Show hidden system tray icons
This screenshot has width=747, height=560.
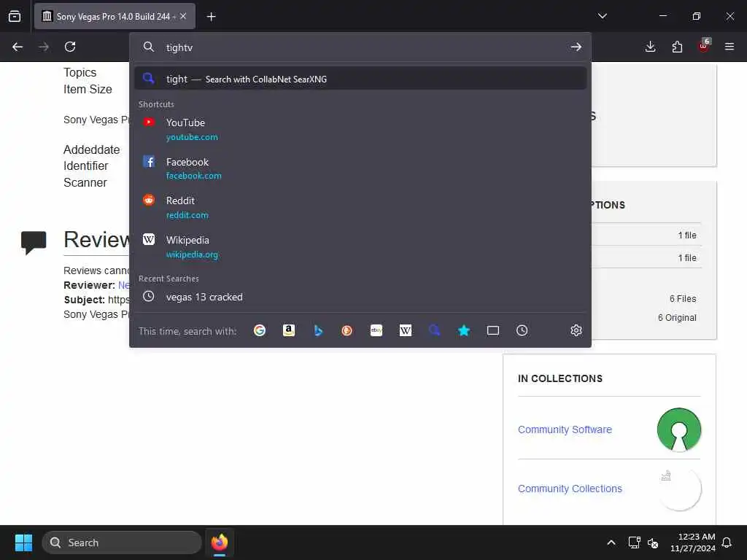pyautogui.click(x=611, y=542)
